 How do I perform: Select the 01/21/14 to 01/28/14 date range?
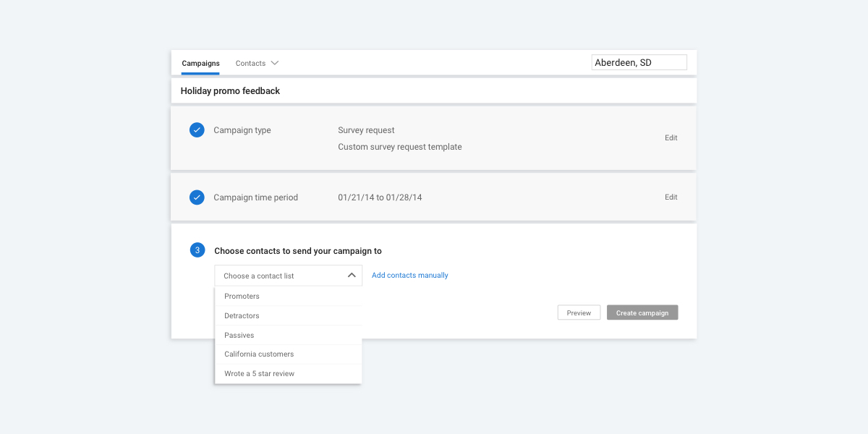380,197
